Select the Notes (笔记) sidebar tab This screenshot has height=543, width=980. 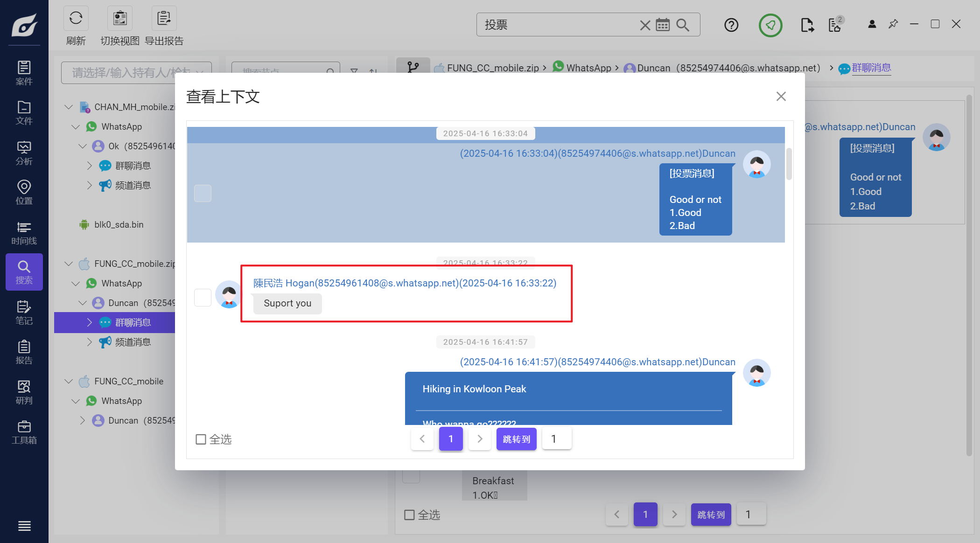24,313
